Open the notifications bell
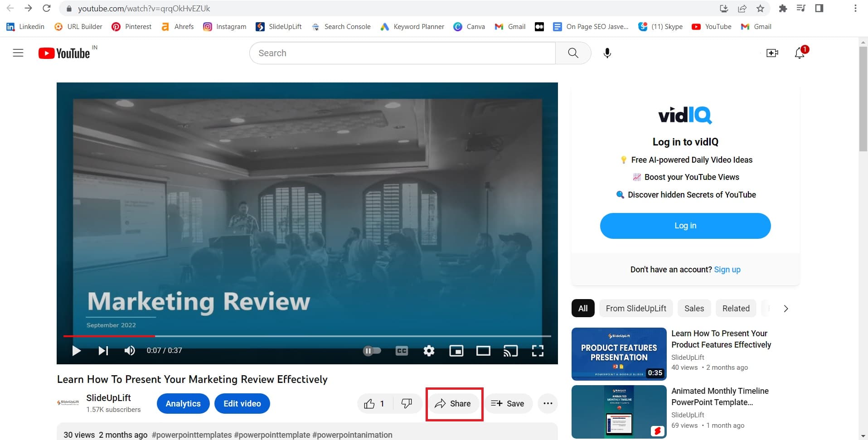The image size is (868, 440). (799, 53)
